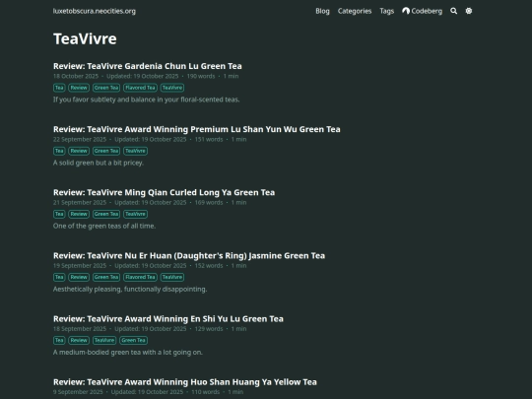Click the summary 'One of the green teas of all time.'

tap(104, 226)
